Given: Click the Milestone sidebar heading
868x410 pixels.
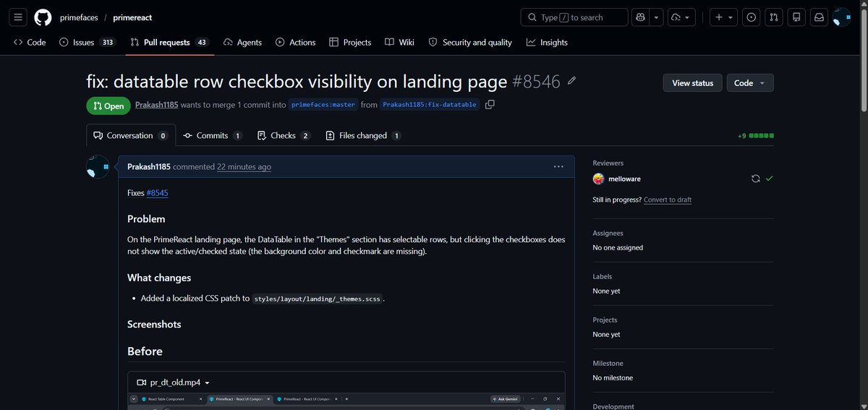Looking at the screenshot, I should point(608,364).
